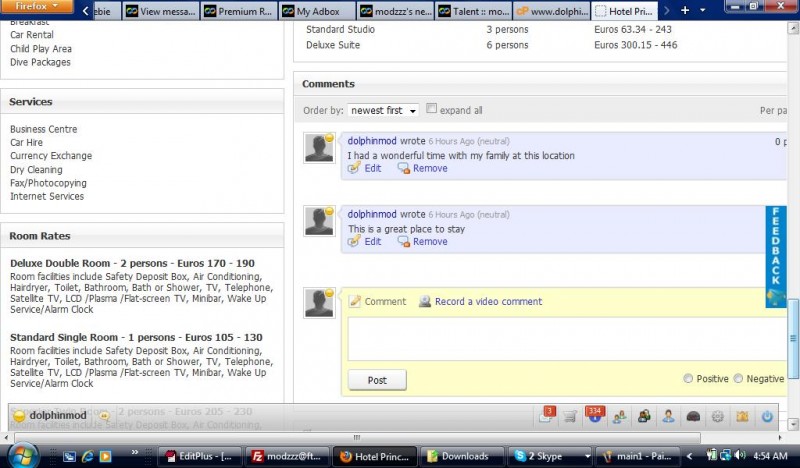Screen dimensions: 800x468
Task: Click blue power logout icon
Action: 767,416
